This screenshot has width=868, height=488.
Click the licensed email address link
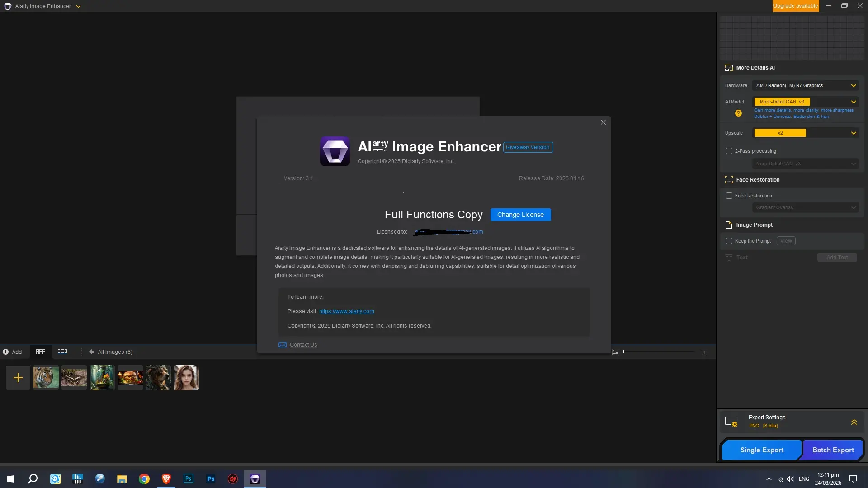[448, 232]
